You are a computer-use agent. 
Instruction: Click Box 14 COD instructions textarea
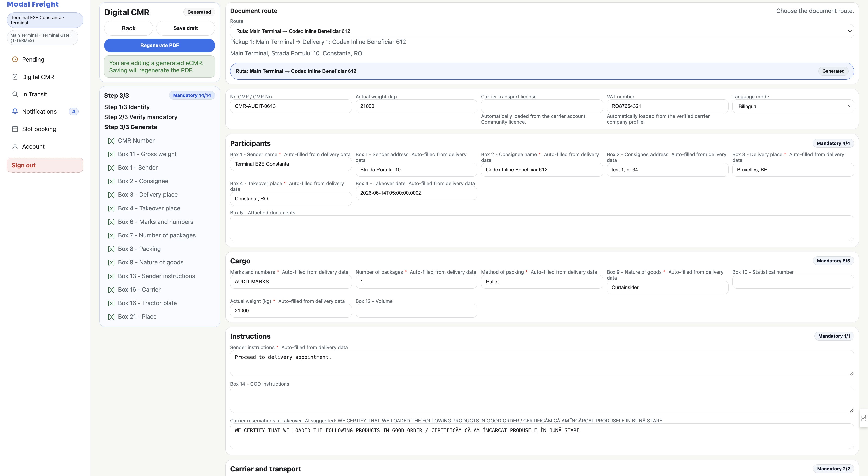coord(542,399)
